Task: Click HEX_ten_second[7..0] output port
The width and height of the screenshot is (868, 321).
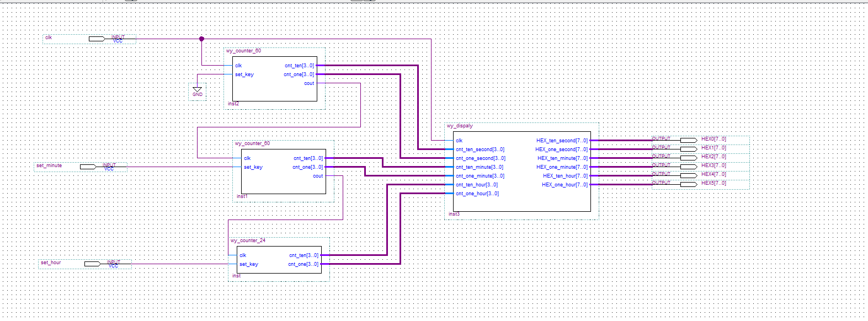Action: point(562,141)
